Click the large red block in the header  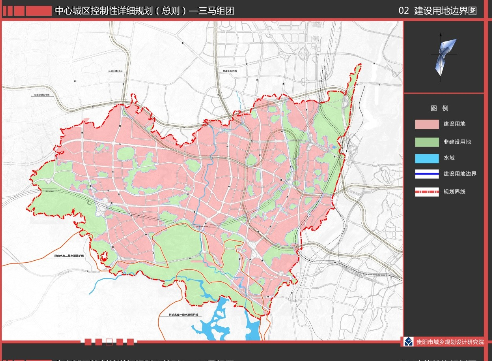click(x=39, y=11)
